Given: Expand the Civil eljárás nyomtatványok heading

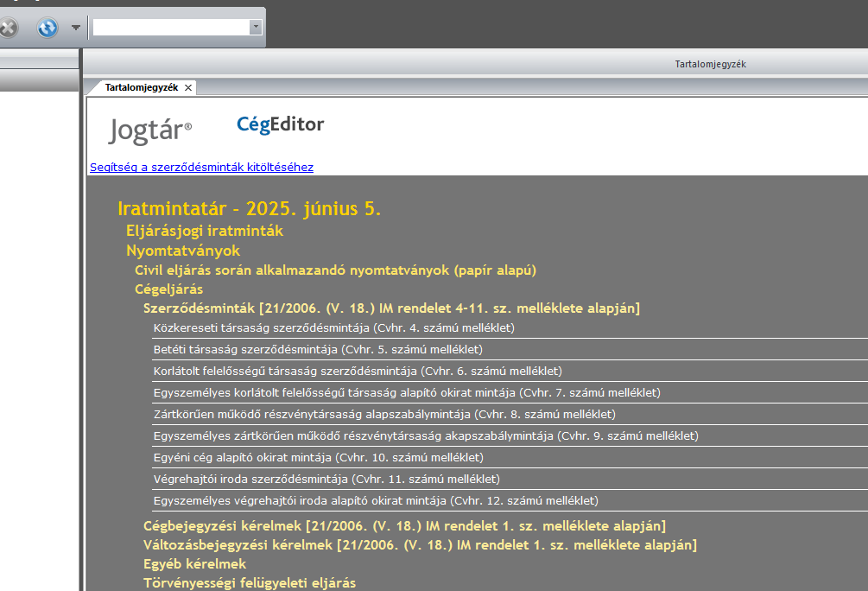Looking at the screenshot, I should pyautogui.click(x=335, y=270).
